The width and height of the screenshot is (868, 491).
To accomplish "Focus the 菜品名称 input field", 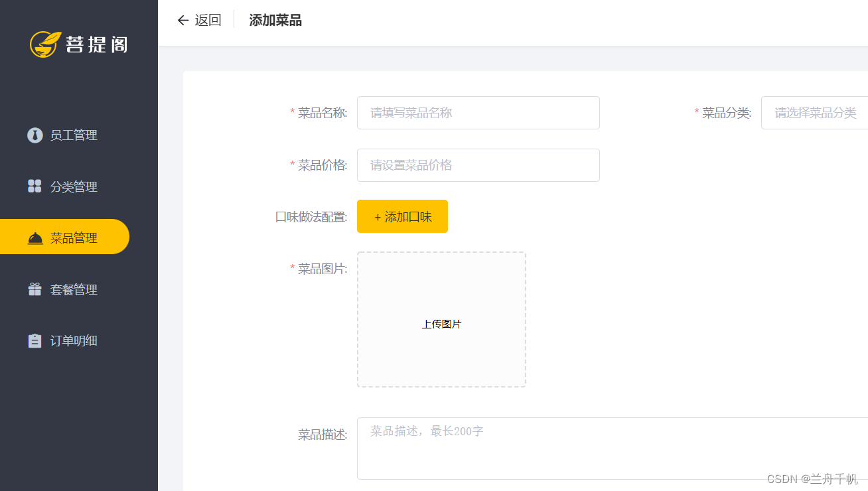I will pos(478,113).
